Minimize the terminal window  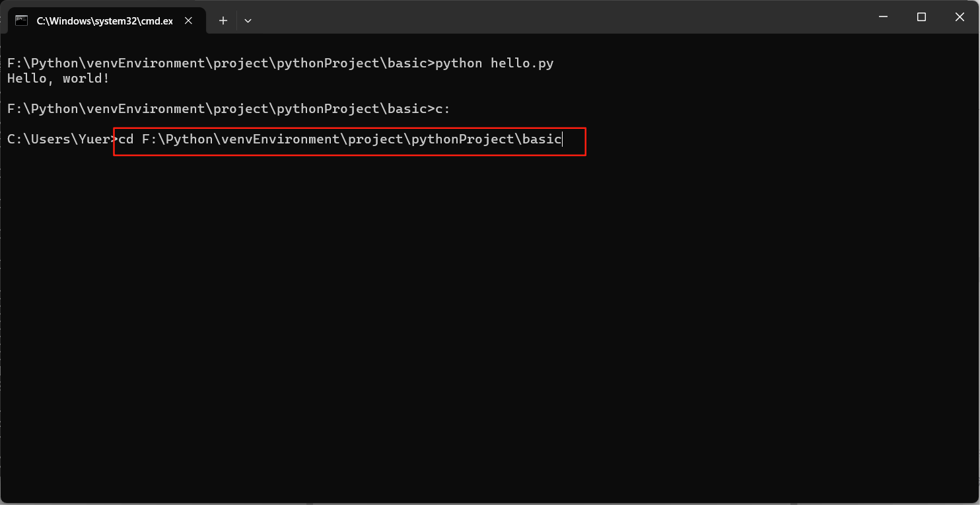pyautogui.click(x=883, y=17)
